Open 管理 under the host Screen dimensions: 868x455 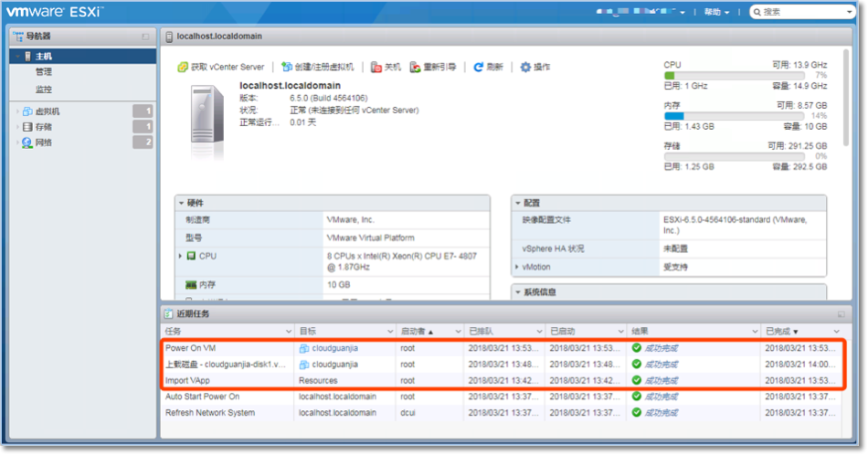44,72
